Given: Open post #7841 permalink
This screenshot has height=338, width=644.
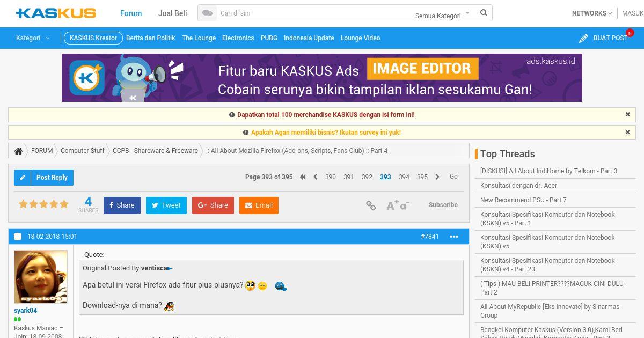Looking at the screenshot, I should pyautogui.click(x=430, y=237).
